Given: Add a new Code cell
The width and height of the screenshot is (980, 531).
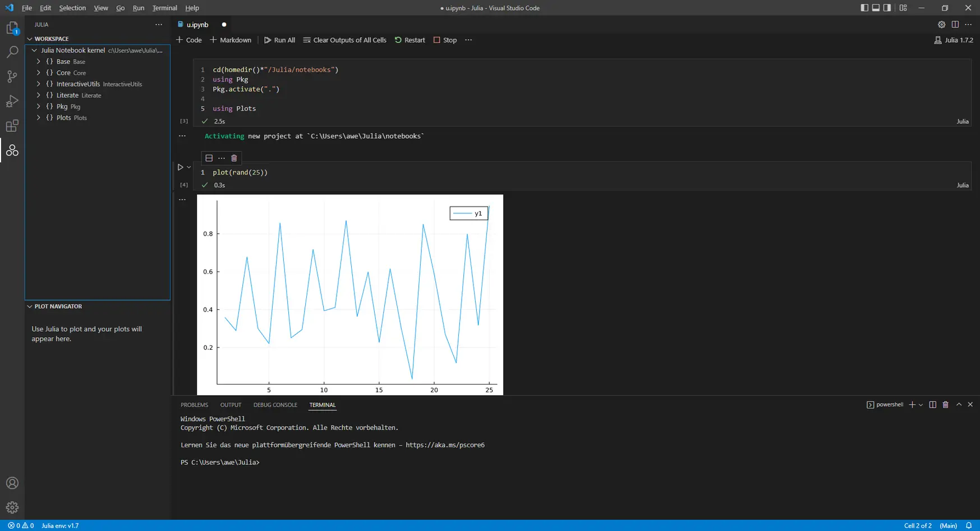Looking at the screenshot, I should pos(189,40).
